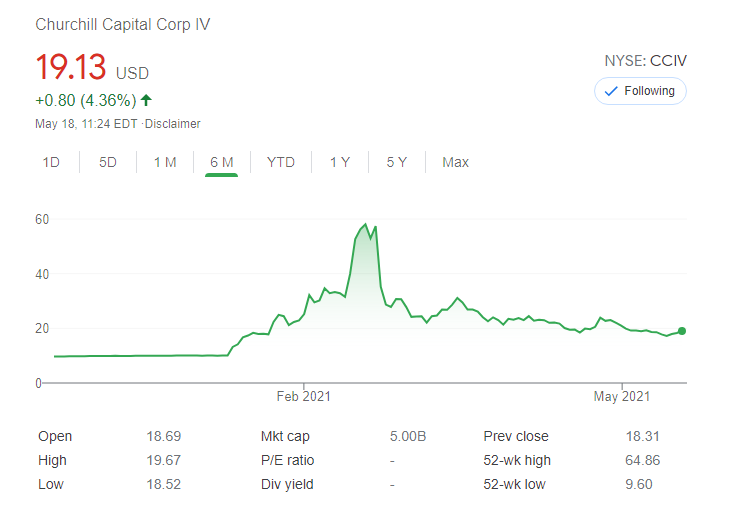This screenshot has width=731, height=517.
Task: Select the 1D time range tab
Action: (51, 162)
